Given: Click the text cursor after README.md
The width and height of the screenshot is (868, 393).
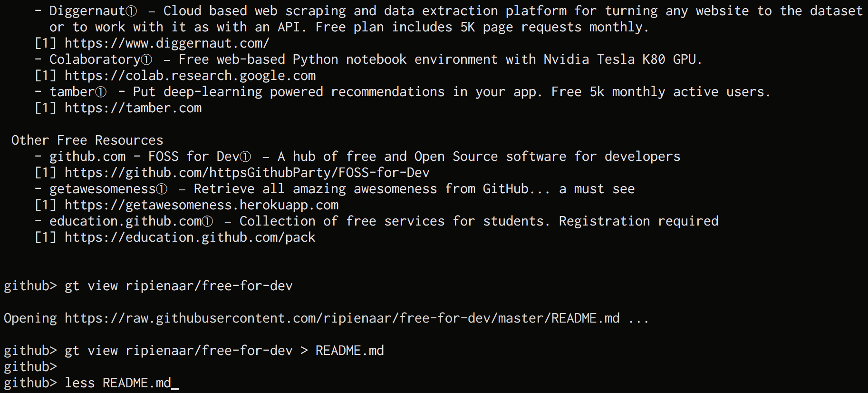Looking at the screenshot, I should click(x=175, y=384).
